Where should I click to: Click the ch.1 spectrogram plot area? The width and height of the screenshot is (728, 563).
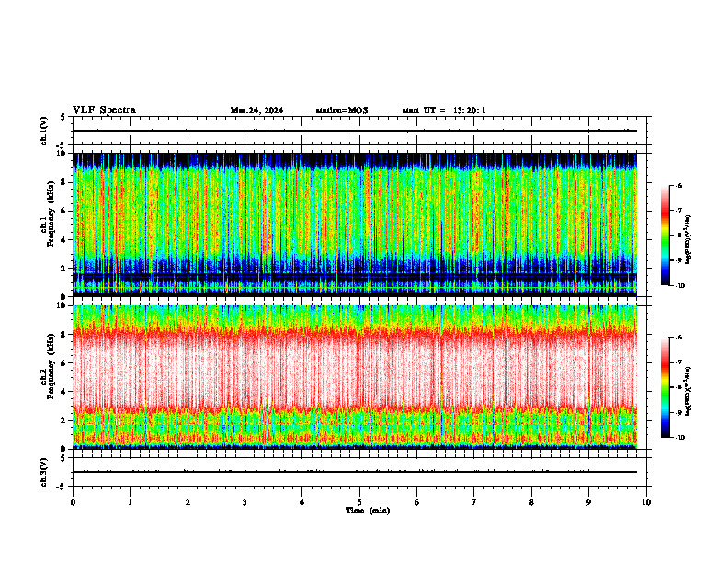pos(355,224)
